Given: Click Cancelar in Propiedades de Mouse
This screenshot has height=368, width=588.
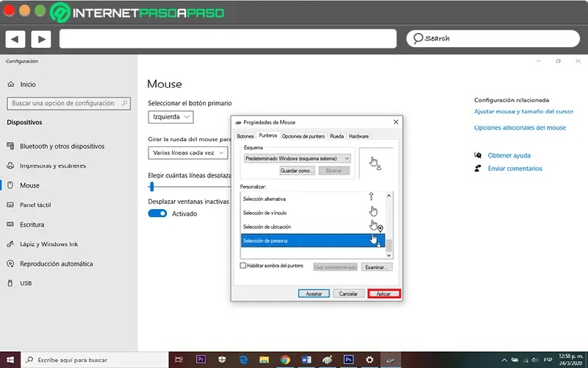Looking at the screenshot, I should pos(348,294).
